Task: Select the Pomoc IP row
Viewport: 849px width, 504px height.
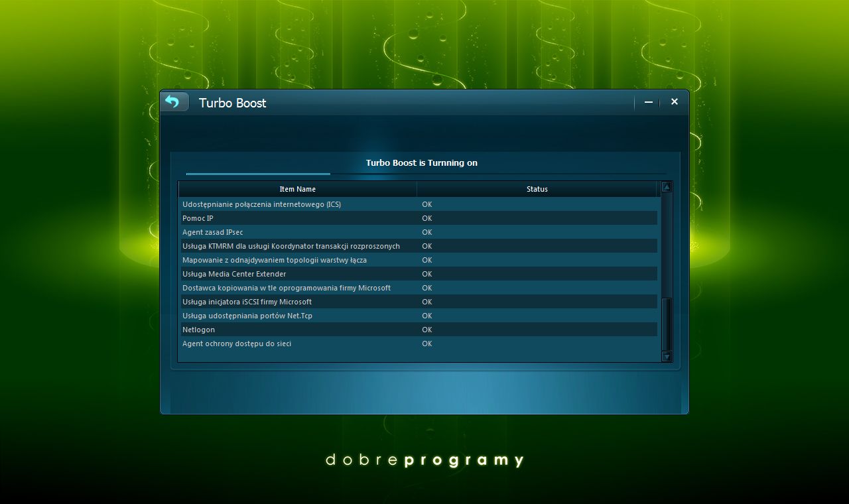Action: click(x=418, y=218)
